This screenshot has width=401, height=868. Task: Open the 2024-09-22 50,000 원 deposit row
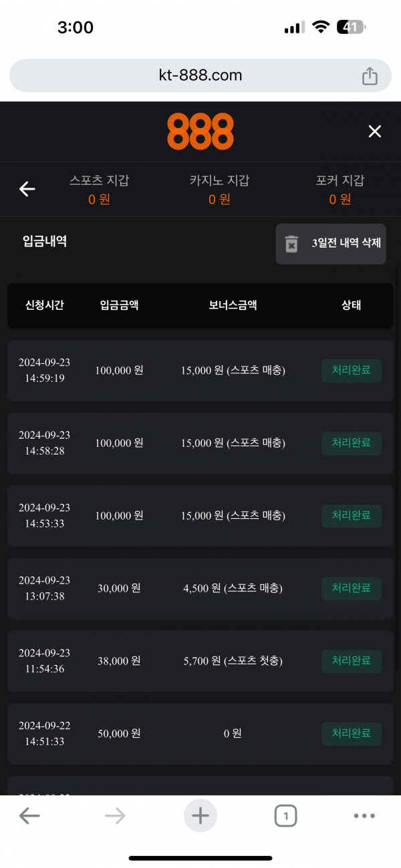click(x=200, y=733)
